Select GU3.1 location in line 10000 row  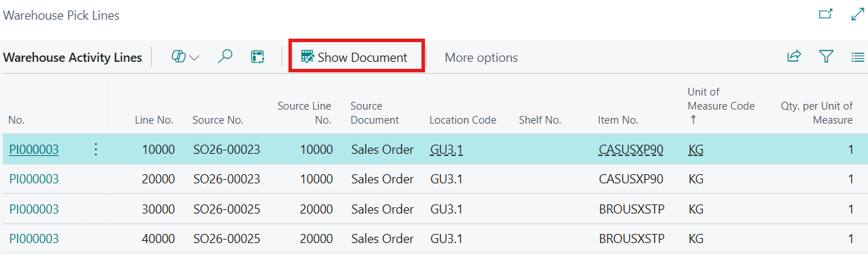(447, 150)
